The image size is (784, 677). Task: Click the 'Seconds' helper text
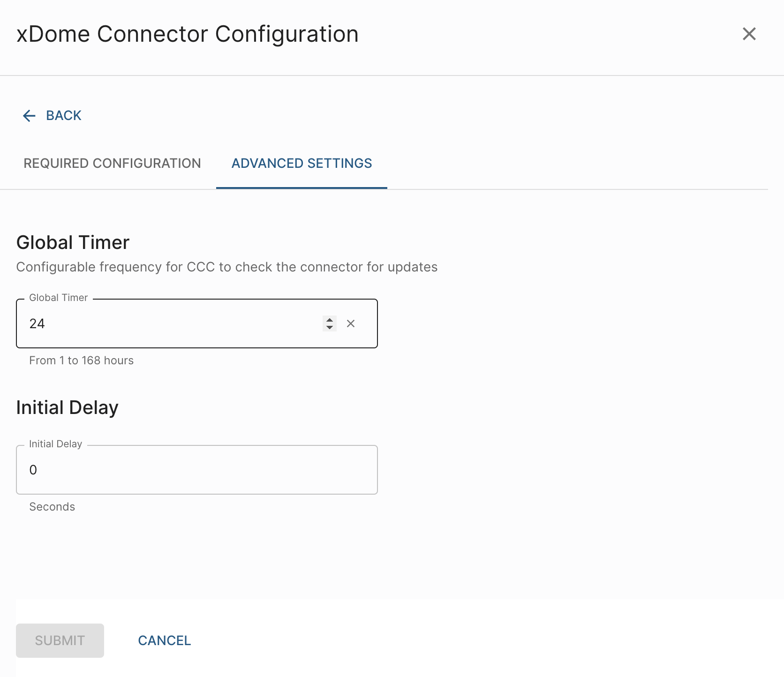tap(52, 507)
